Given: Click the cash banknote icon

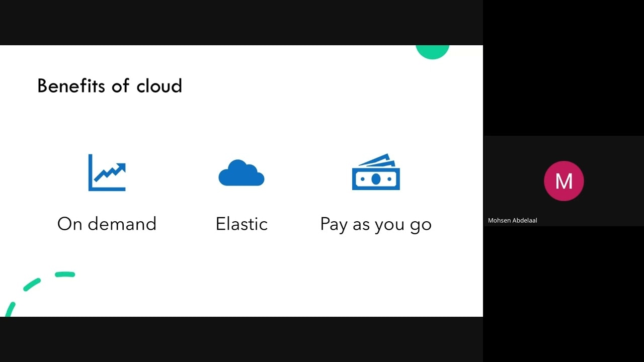Looking at the screenshot, I should [x=376, y=172].
